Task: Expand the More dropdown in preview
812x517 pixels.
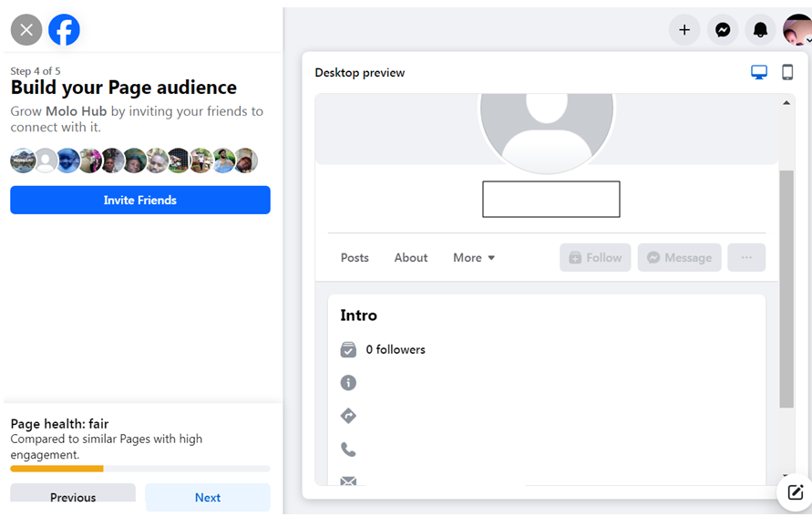Action: click(x=474, y=257)
